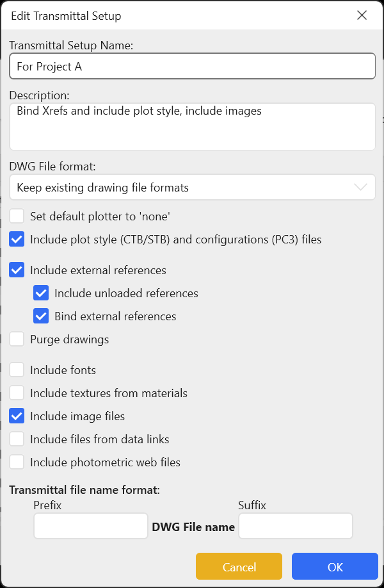Enable the Purge drawings option
Viewport: 384px width, 588px height.
[x=17, y=339]
